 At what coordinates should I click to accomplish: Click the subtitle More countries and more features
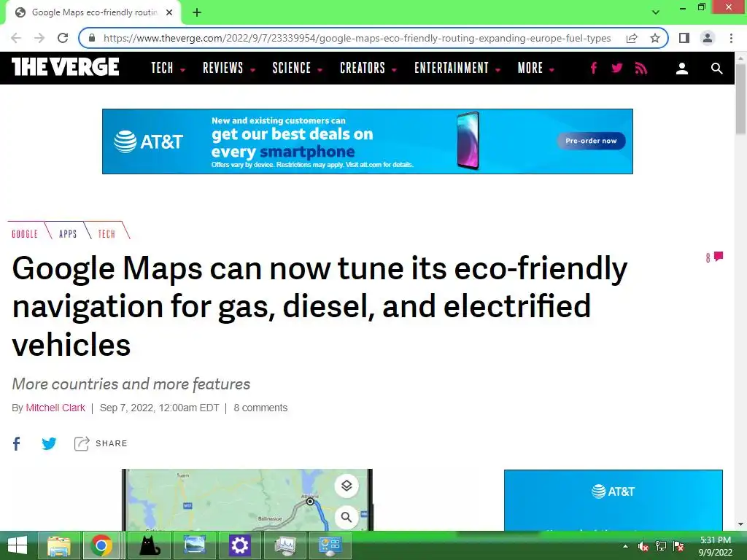coord(131,384)
